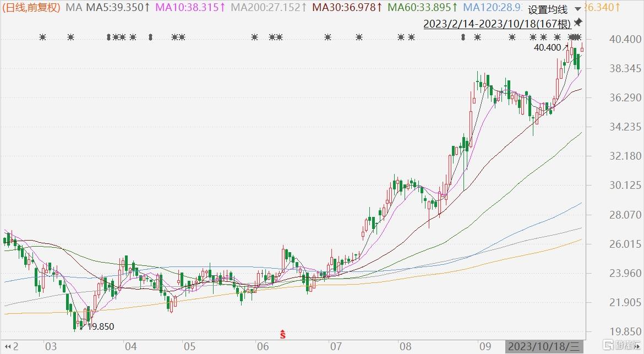Click the 06 month label on time axis

tap(263, 347)
